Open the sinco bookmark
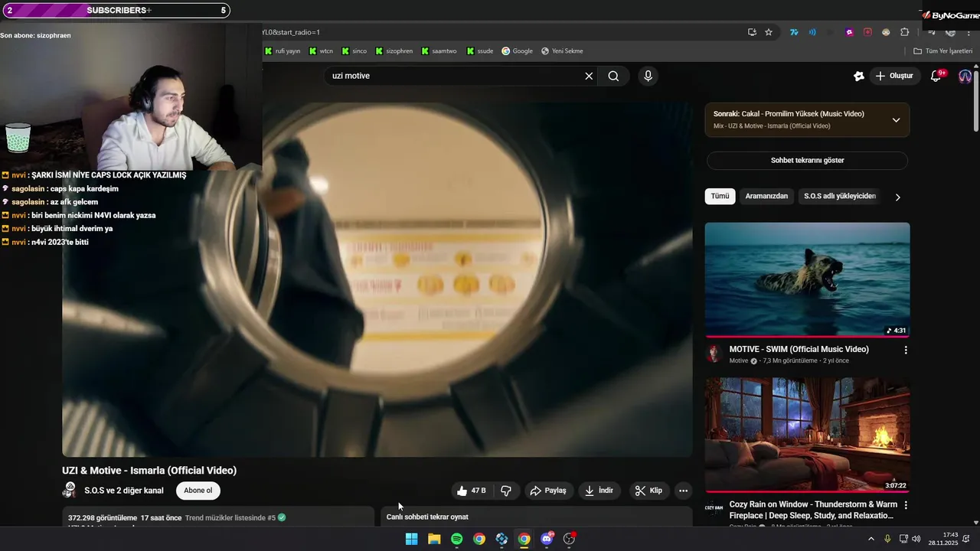The image size is (980, 551). coord(354,51)
